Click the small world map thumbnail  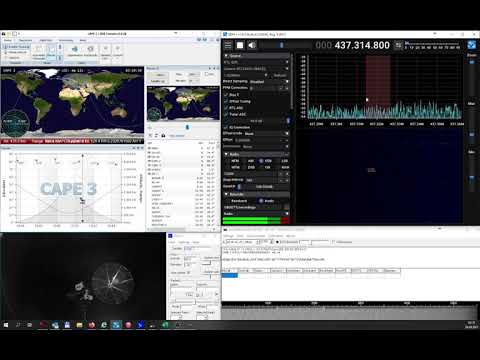tap(183, 104)
